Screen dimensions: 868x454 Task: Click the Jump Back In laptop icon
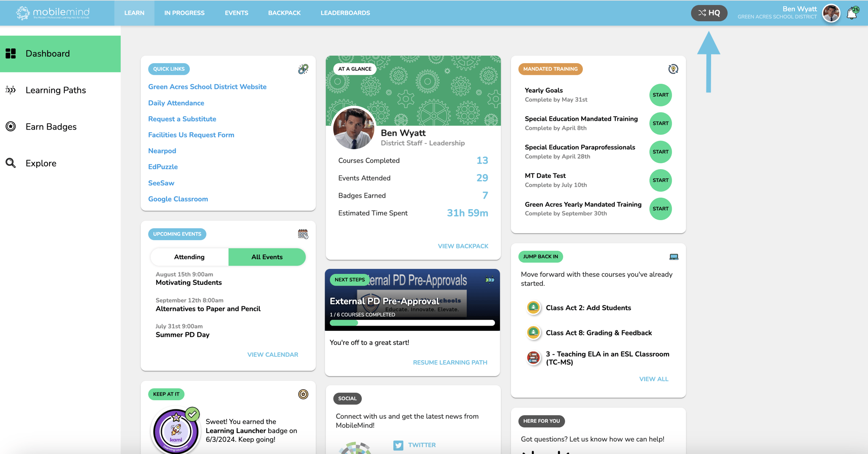point(674,257)
